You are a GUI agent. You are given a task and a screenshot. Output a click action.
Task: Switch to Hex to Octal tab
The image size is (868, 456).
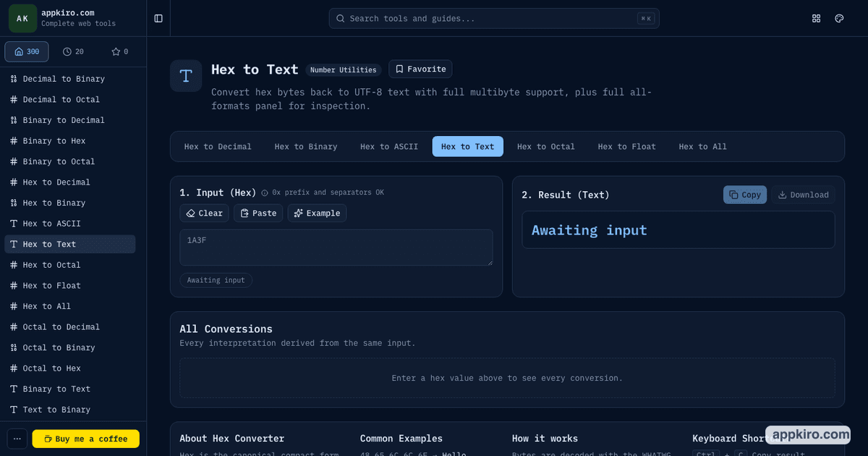[546, 146]
